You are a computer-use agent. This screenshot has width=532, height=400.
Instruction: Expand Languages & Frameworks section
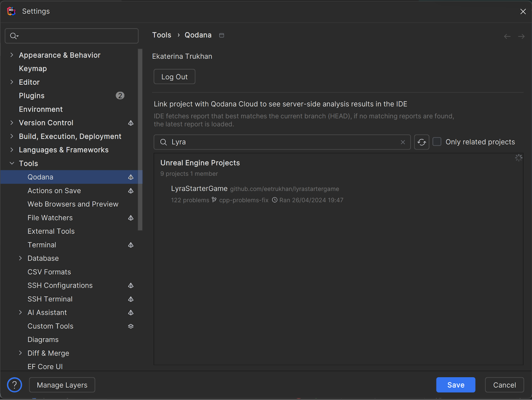click(x=12, y=150)
